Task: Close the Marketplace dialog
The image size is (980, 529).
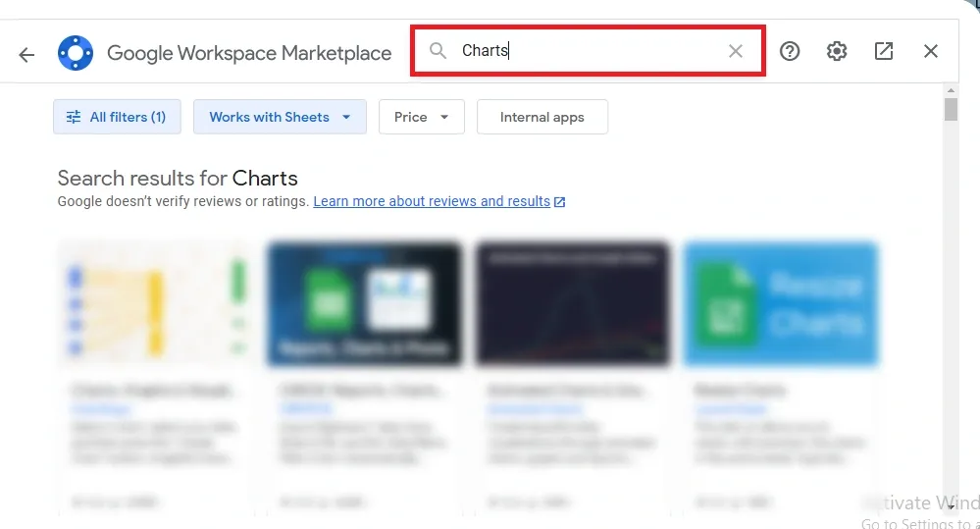Action: pyautogui.click(x=931, y=51)
